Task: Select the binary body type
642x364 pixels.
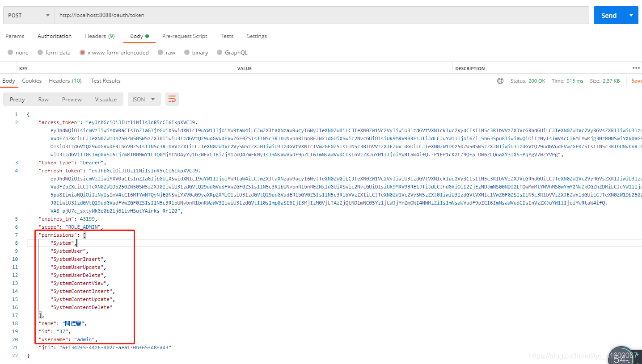Action: [196, 52]
